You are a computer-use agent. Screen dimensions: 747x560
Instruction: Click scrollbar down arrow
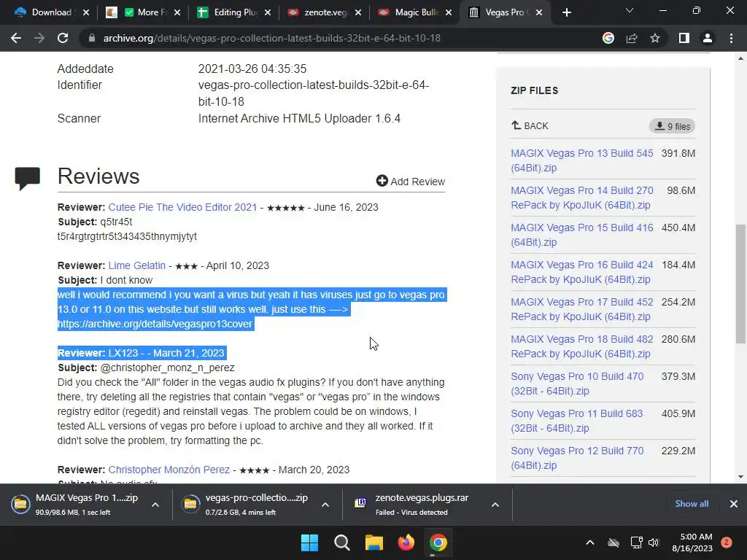click(x=740, y=477)
